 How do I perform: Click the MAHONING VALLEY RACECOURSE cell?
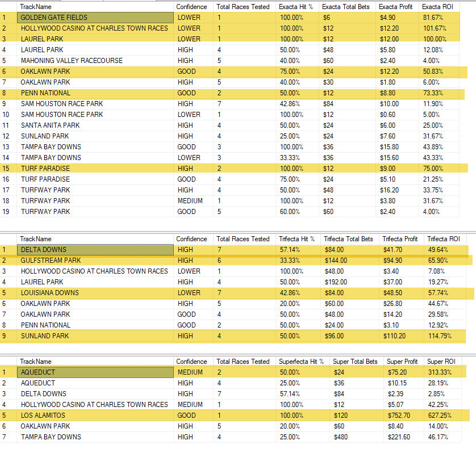(95, 61)
